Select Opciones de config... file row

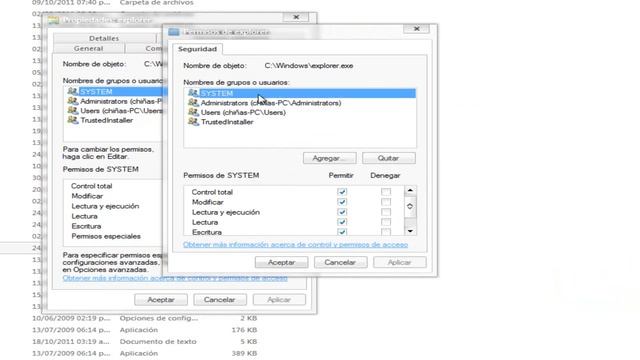[x=145, y=318]
